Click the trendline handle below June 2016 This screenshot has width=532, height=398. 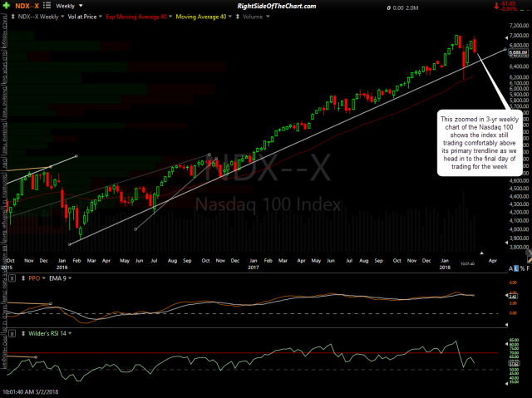click(135, 229)
